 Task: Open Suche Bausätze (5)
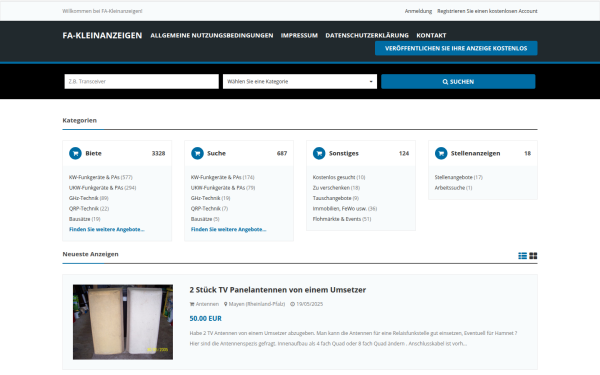pyautogui.click(x=205, y=219)
